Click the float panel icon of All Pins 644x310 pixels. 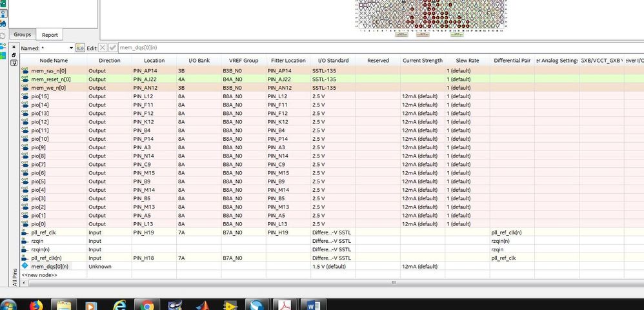pyautogui.click(x=14, y=55)
